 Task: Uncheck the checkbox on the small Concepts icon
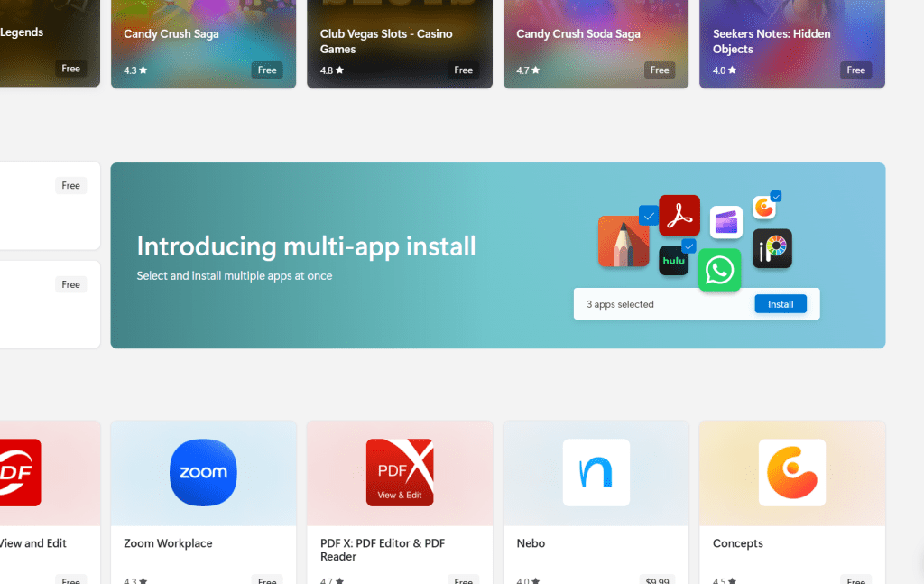(774, 195)
